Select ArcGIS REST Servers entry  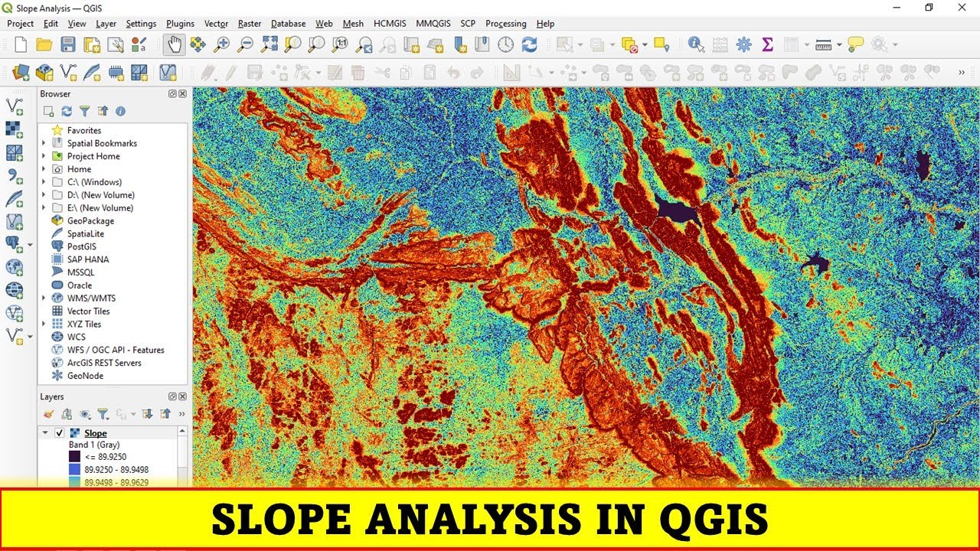click(x=104, y=363)
